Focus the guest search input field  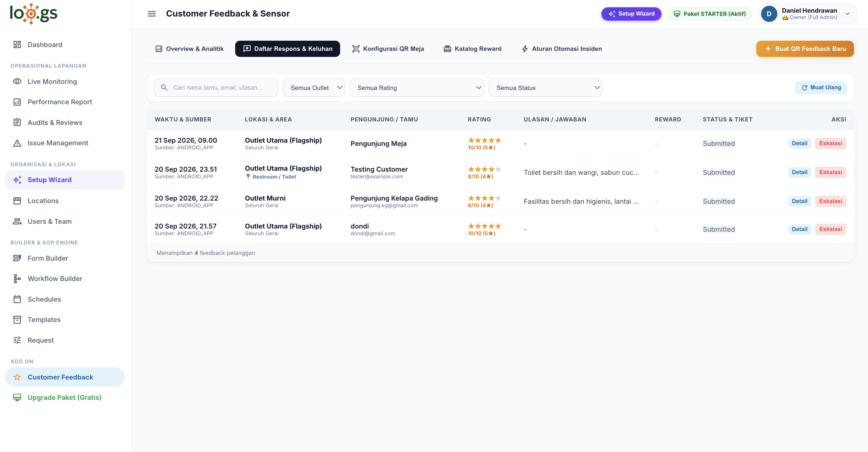point(216,88)
